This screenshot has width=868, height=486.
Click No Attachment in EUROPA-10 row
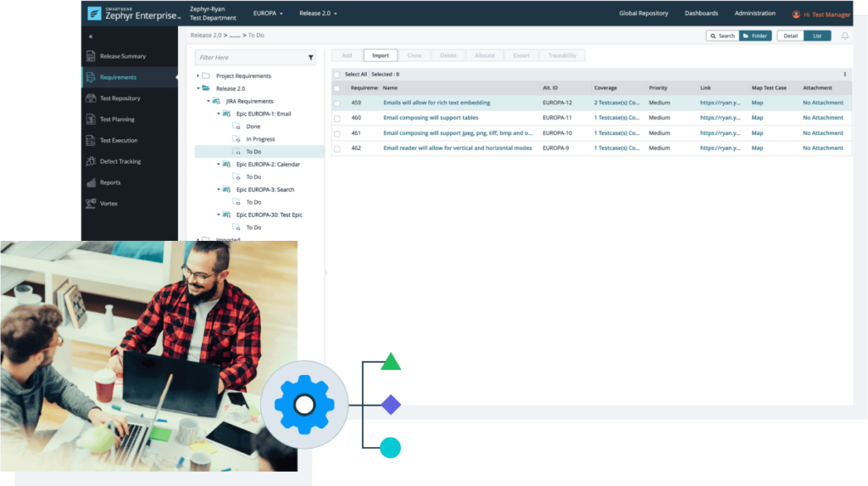[822, 133]
